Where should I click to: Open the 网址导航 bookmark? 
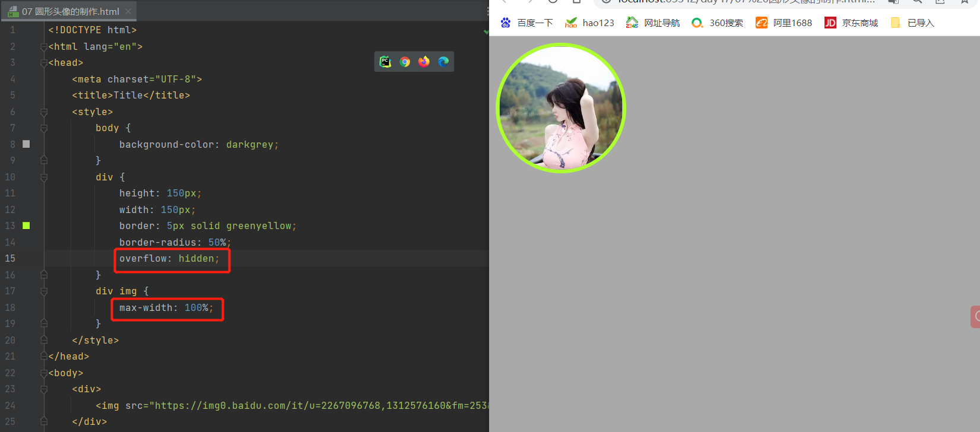point(653,23)
